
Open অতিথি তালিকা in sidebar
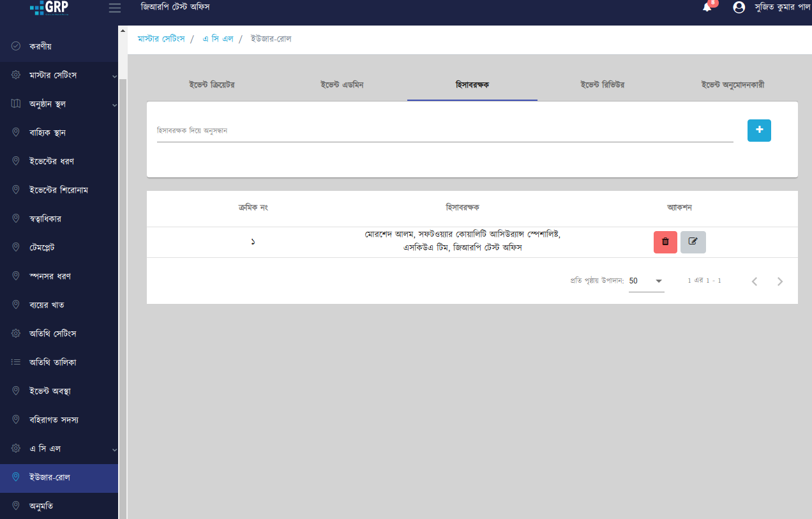[x=53, y=363]
